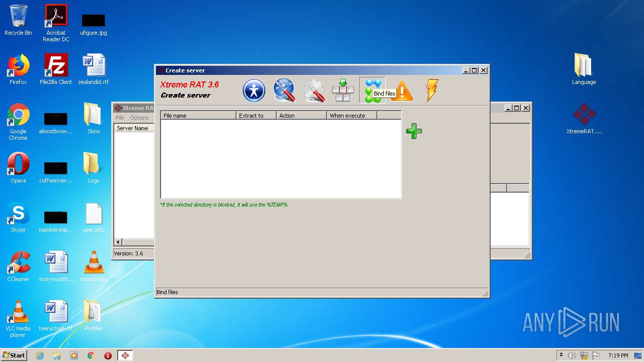
Task: Open Chrome from the taskbar
Action: point(91,355)
